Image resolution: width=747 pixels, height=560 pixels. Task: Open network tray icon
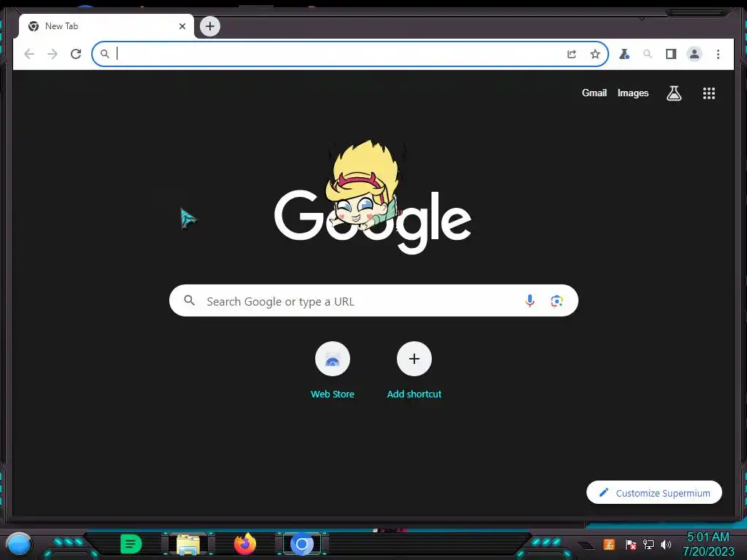[x=649, y=544]
